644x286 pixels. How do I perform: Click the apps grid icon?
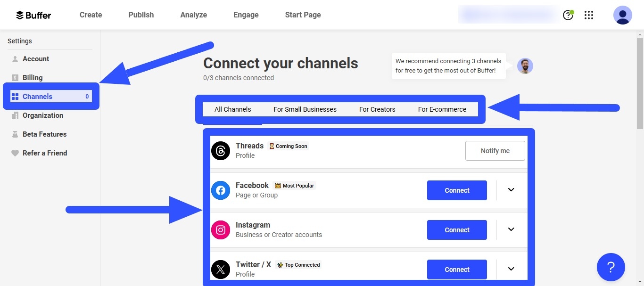588,15
